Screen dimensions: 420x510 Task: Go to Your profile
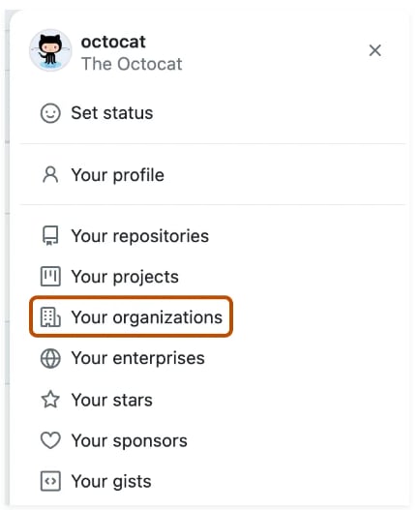pos(118,175)
